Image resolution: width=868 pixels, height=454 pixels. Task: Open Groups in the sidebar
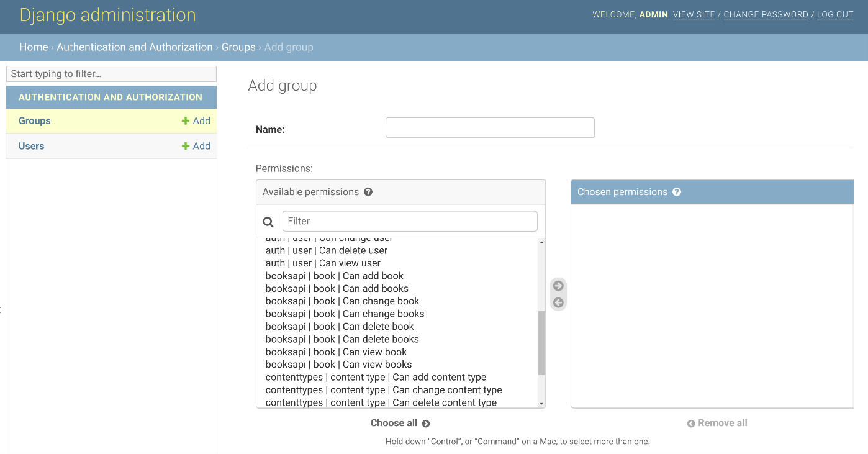[x=35, y=121]
